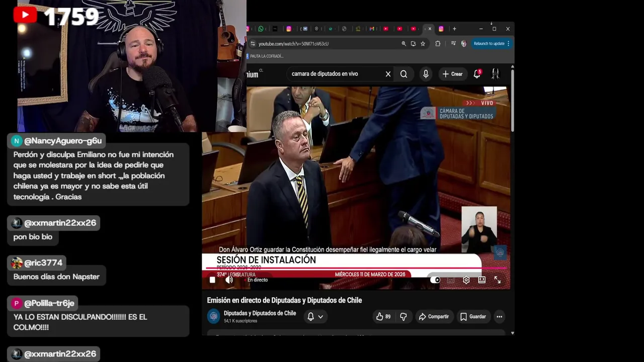Switch to the last Instagram tab
The width and height of the screenshot is (644, 362).
coord(441,29)
